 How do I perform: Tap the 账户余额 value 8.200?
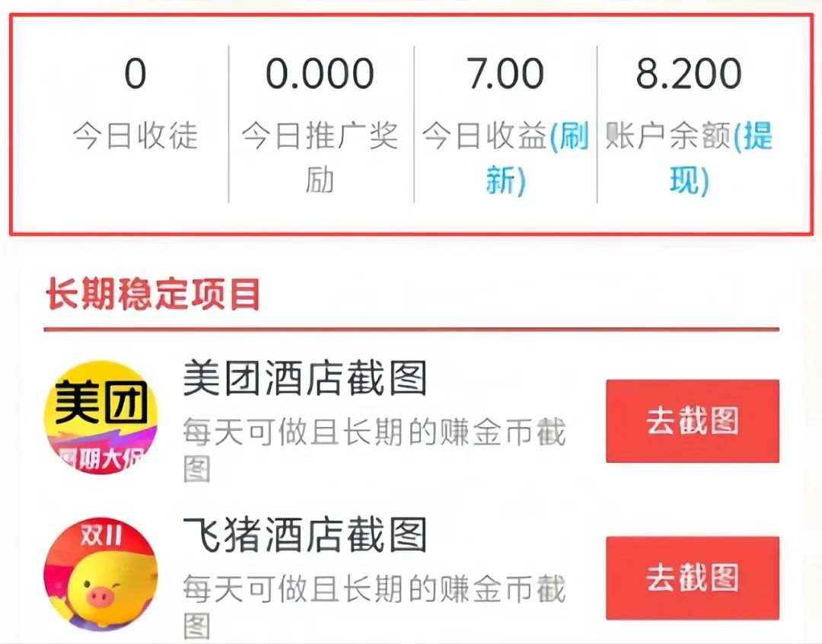click(x=689, y=73)
